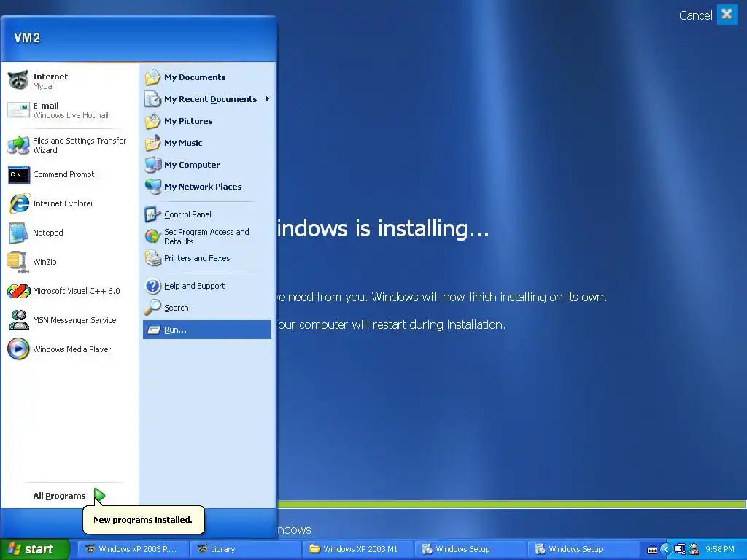Image resolution: width=747 pixels, height=560 pixels.
Task: Launch Internet Explorer icon
Action: point(18,203)
